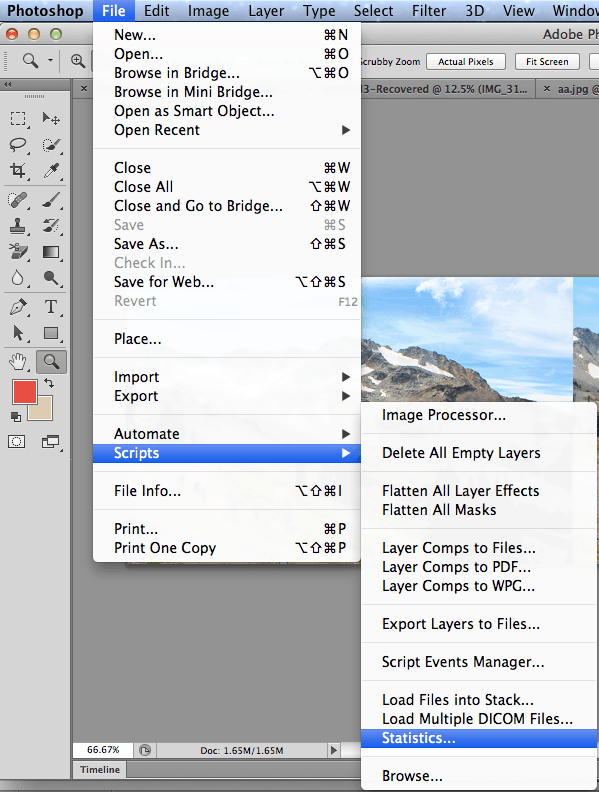Open the Photoshop application menu
This screenshot has width=599, height=792.
(45, 11)
